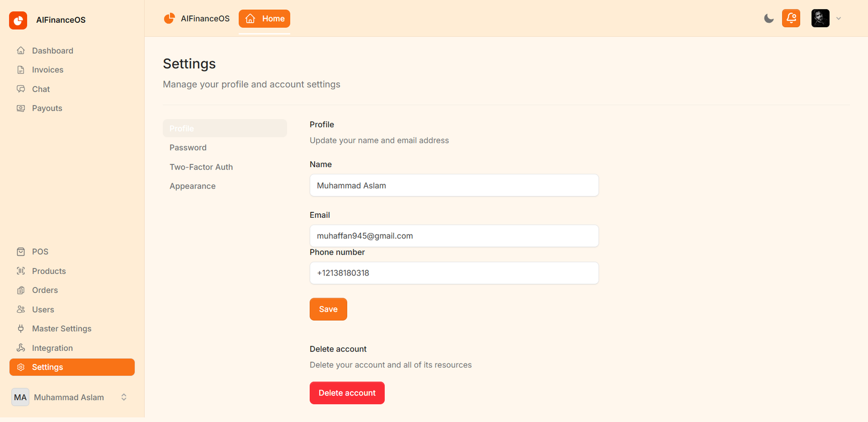Image resolution: width=868 pixels, height=422 pixels.
Task: Click the Chat bubble icon
Action: [21, 89]
